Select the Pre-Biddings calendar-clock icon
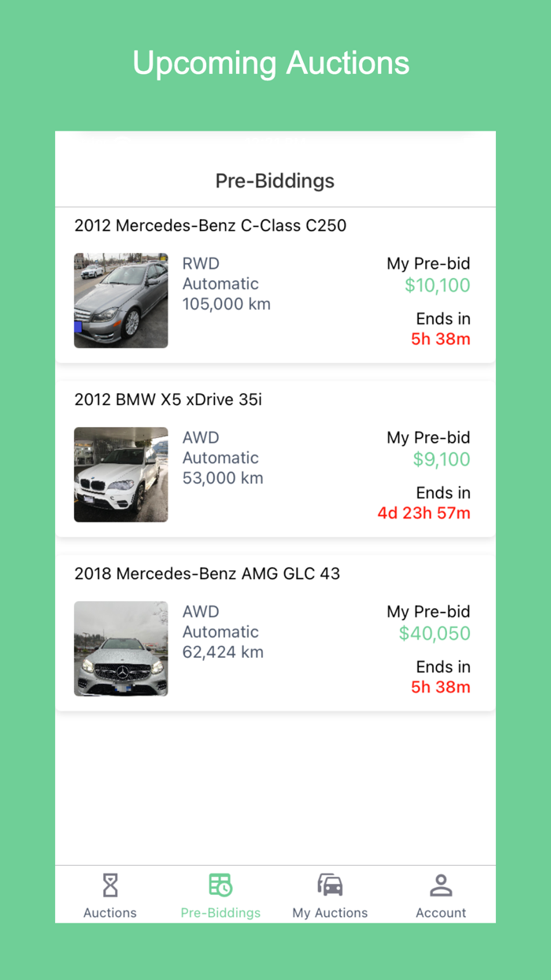 (x=220, y=884)
